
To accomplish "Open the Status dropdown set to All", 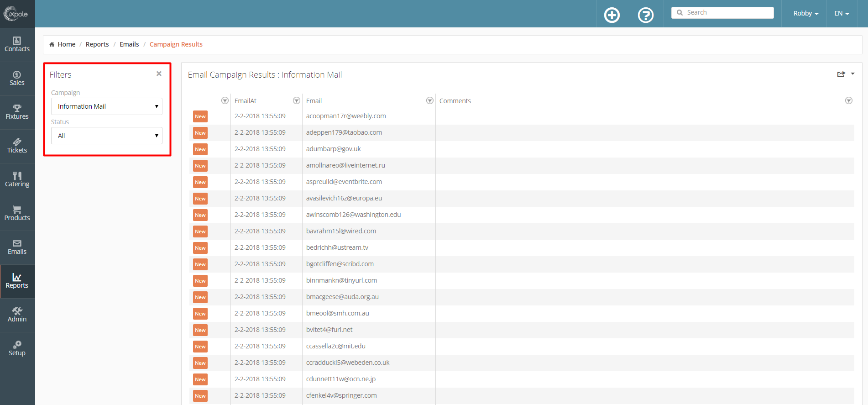I will click(107, 136).
